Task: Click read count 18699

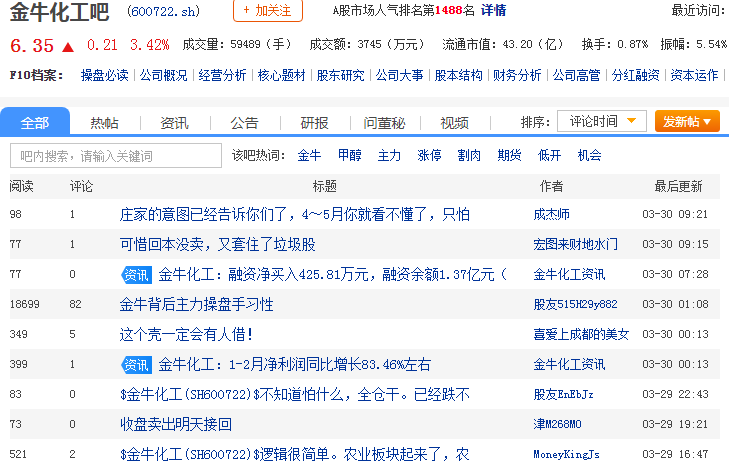Action: coord(25,304)
